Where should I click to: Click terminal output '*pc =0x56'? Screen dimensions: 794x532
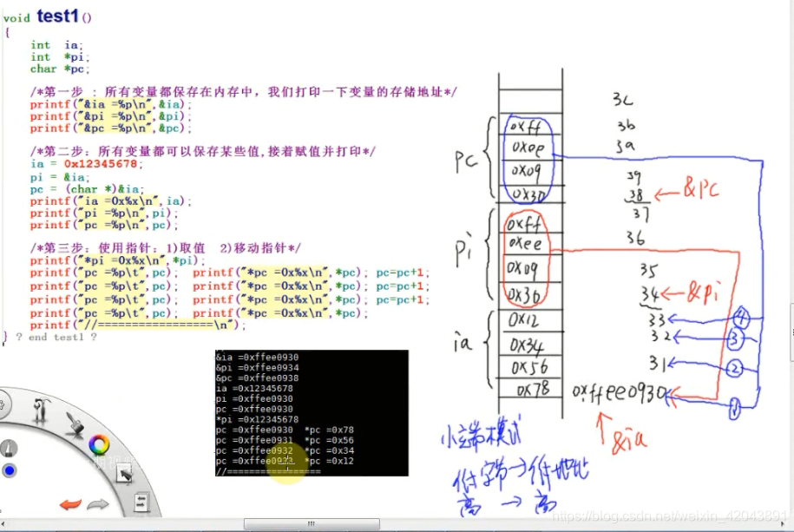(329, 440)
